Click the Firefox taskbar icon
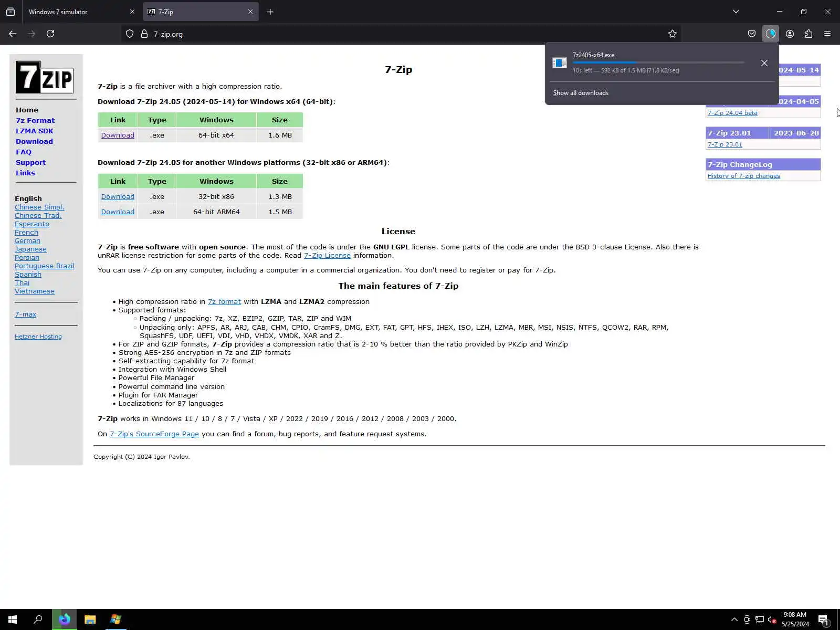The width and height of the screenshot is (840, 630). tap(65, 619)
